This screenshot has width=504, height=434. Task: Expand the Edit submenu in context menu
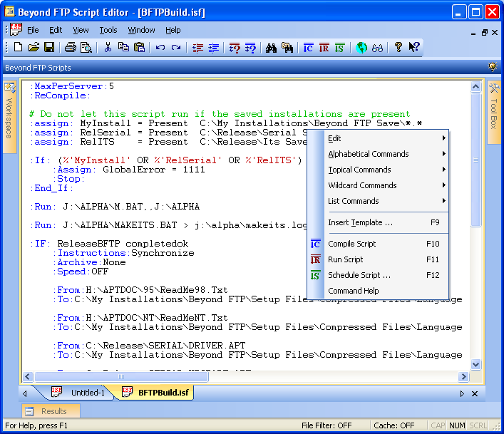pyautogui.click(x=379, y=138)
